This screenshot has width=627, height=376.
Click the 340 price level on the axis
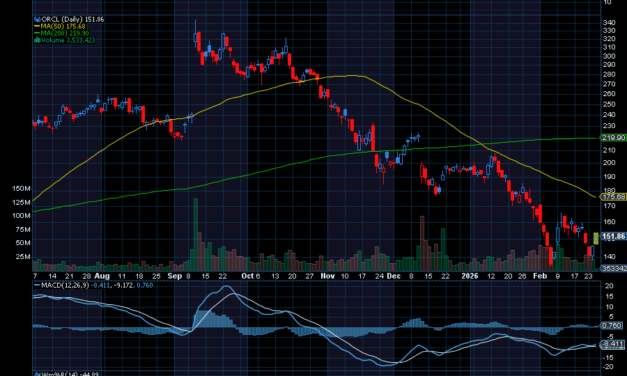pos(609,23)
